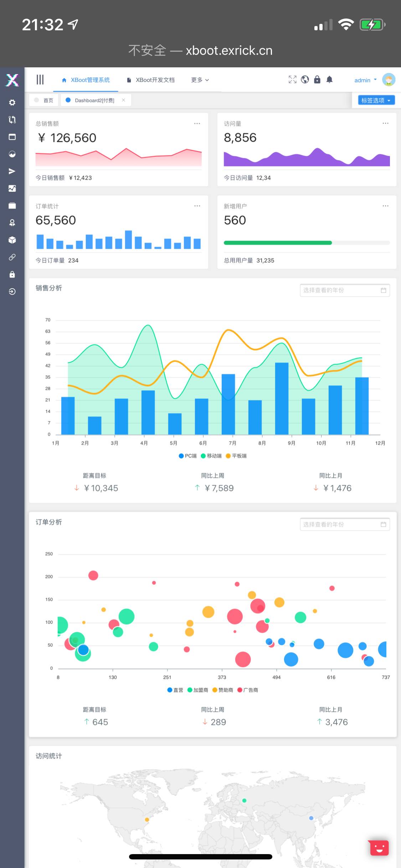Click the purple 访问量 area chart
The width and height of the screenshot is (401, 868).
[x=307, y=157]
